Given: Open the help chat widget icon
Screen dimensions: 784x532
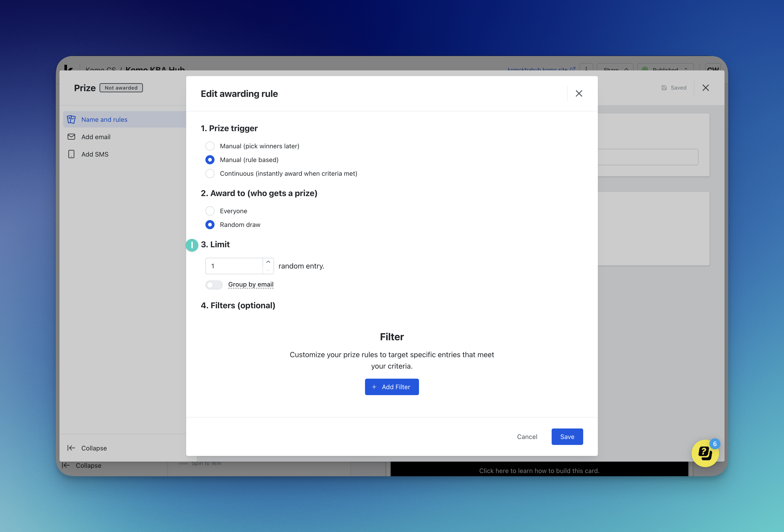Looking at the screenshot, I should click(x=705, y=453).
